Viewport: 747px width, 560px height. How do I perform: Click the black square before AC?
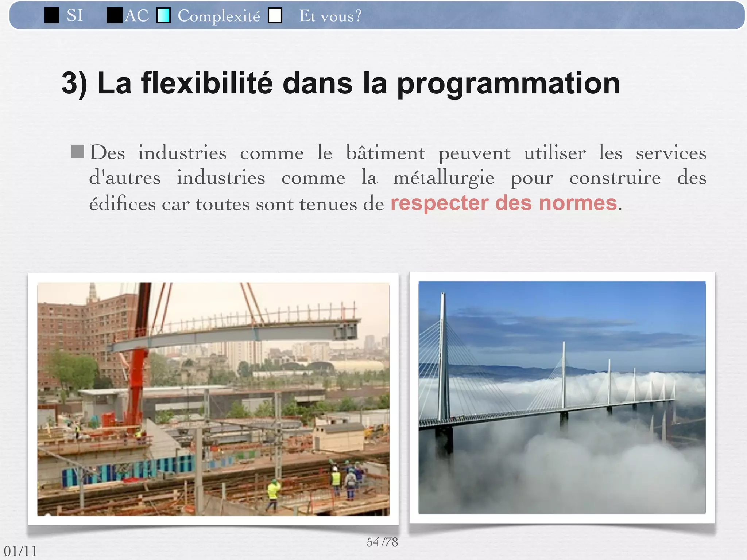click(114, 16)
